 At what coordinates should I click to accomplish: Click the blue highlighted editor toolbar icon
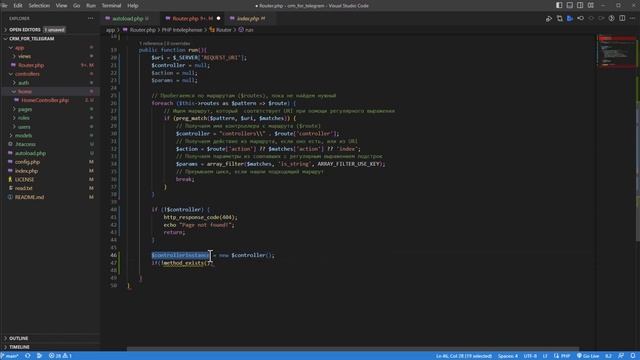(x=570, y=18)
